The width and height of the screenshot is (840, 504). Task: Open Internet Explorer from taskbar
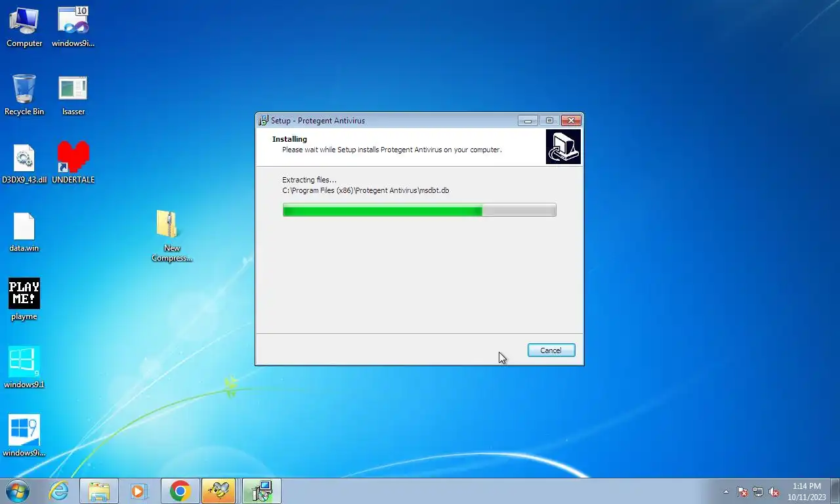pos(59,491)
